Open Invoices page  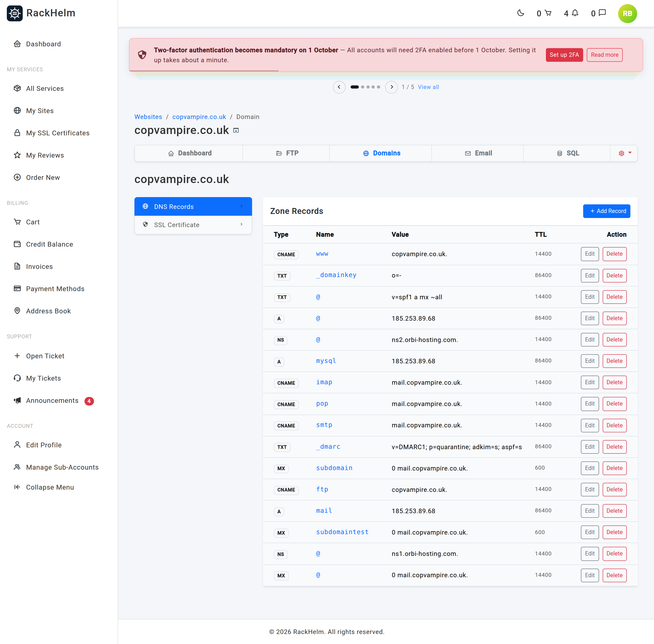[x=39, y=267]
